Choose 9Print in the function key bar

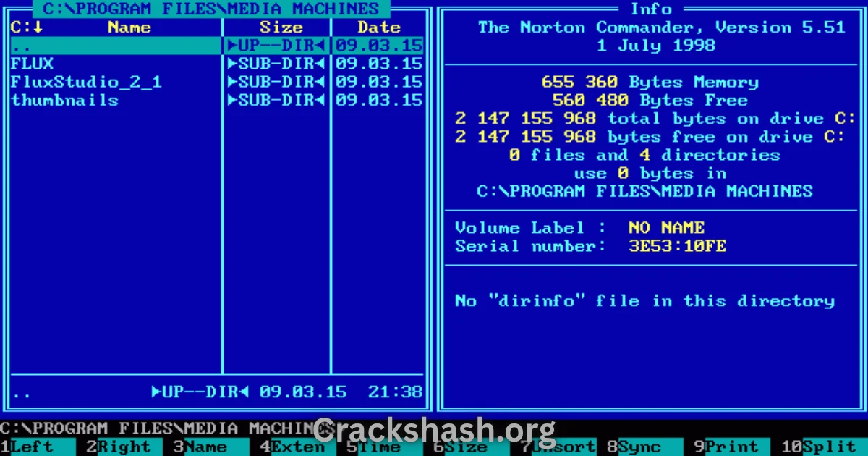pyautogui.click(x=731, y=447)
